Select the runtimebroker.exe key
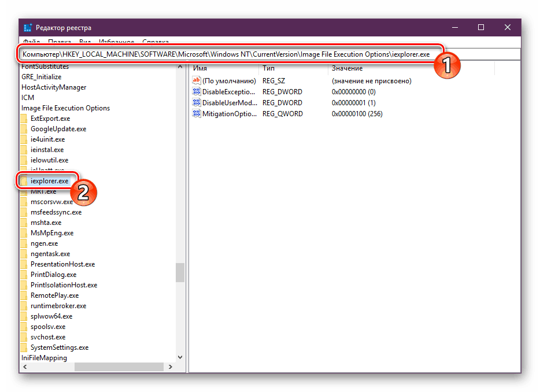Viewport: 540px width, 392px height. tap(58, 306)
